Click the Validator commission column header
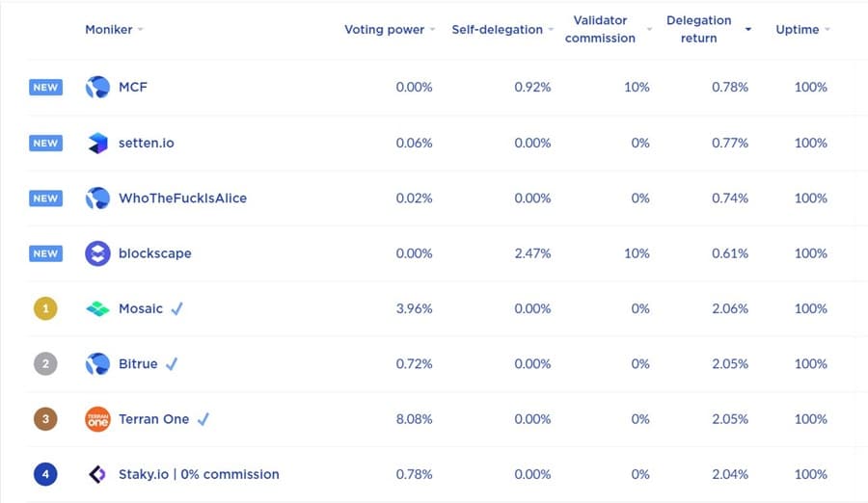Image resolution: width=868 pixels, height=503 pixels. (600, 30)
